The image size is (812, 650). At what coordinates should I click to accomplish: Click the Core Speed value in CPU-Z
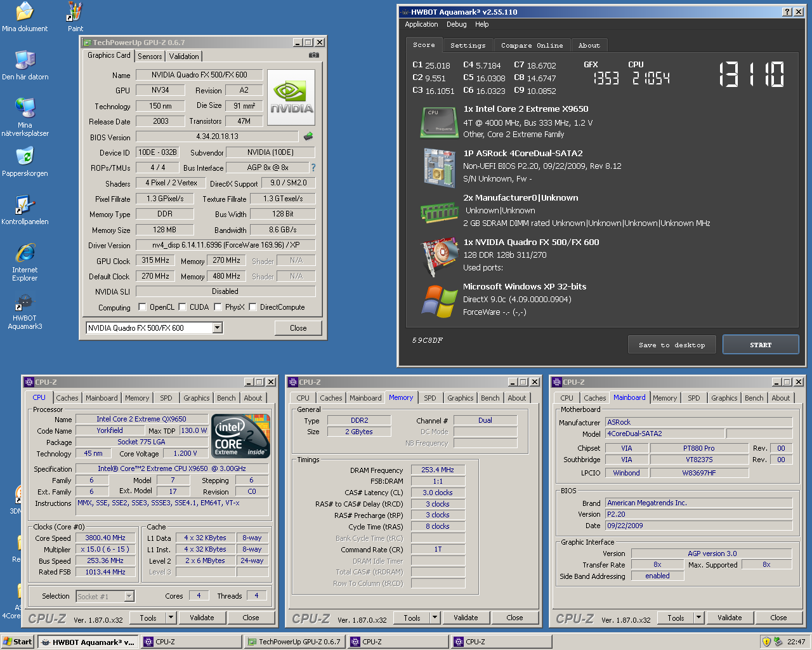coord(105,538)
